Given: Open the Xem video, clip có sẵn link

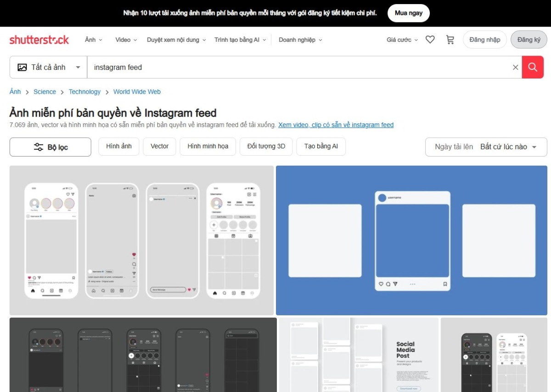Looking at the screenshot, I should tap(336, 125).
